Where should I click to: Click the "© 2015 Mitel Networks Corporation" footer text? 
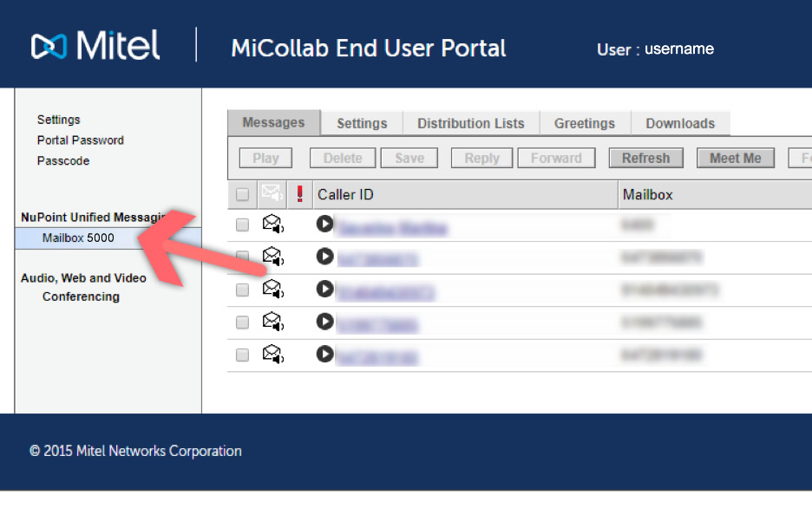click(135, 451)
